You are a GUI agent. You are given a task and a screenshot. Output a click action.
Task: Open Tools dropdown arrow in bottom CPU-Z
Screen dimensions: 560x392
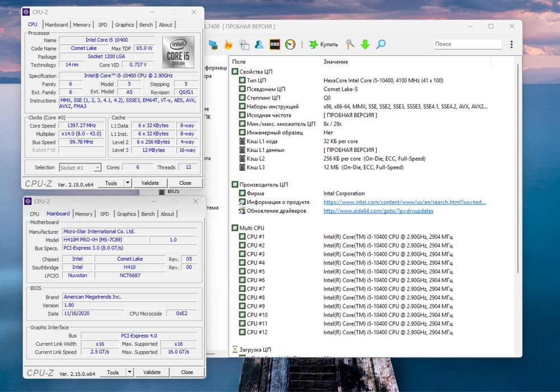129,372
